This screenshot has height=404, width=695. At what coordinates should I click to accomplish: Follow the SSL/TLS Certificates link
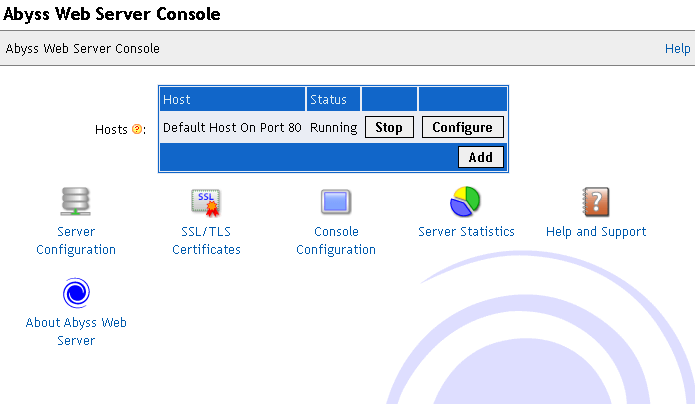point(206,241)
